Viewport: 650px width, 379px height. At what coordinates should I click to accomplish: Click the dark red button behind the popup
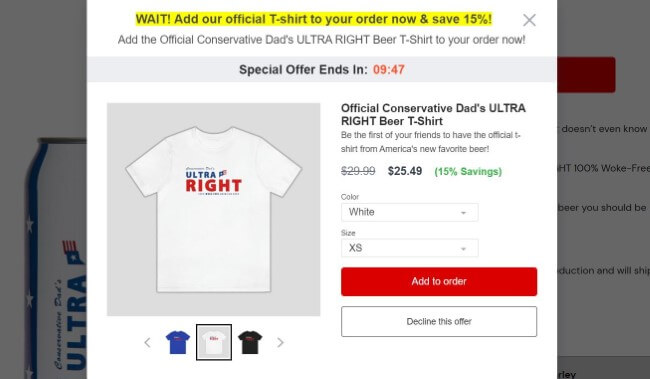[x=586, y=75]
